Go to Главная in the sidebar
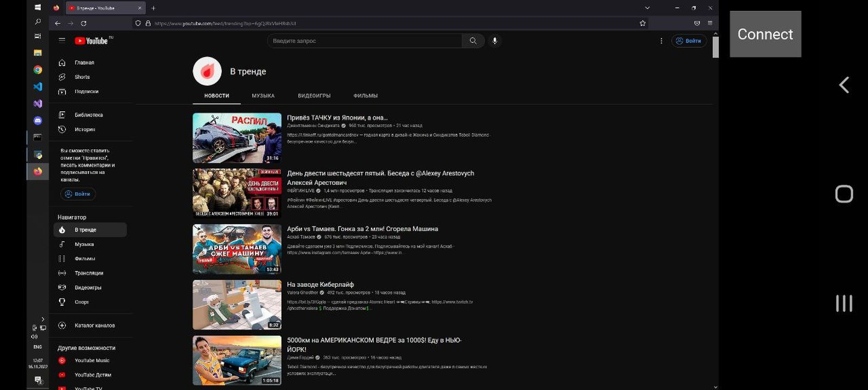 [90, 62]
